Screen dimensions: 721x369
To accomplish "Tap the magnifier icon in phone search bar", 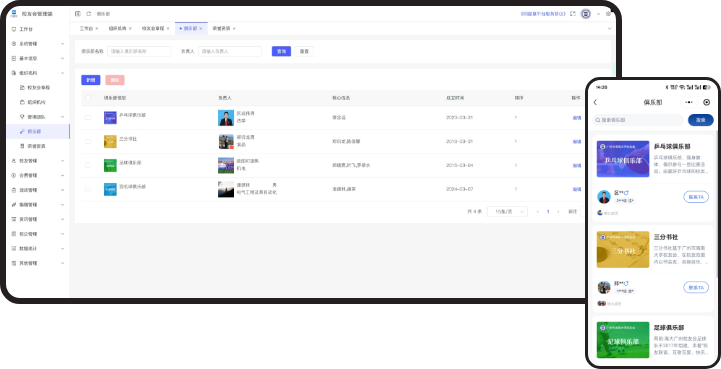I will [x=598, y=120].
